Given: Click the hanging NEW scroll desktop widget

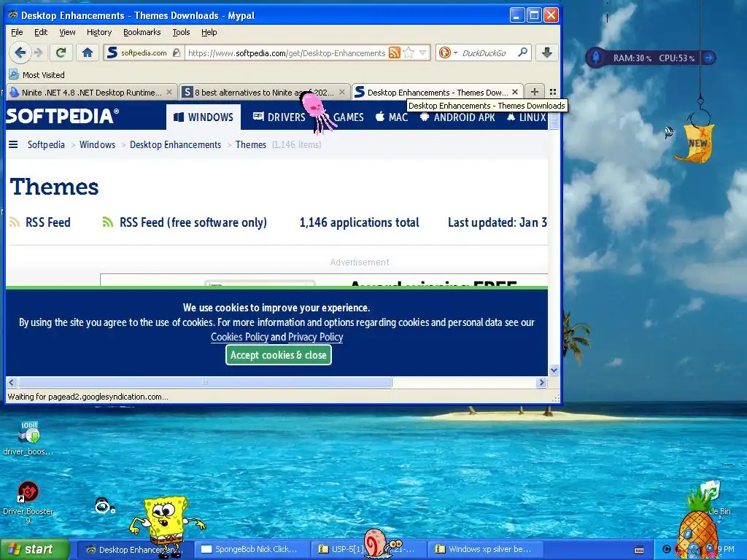Looking at the screenshot, I should click(x=695, y=143).
